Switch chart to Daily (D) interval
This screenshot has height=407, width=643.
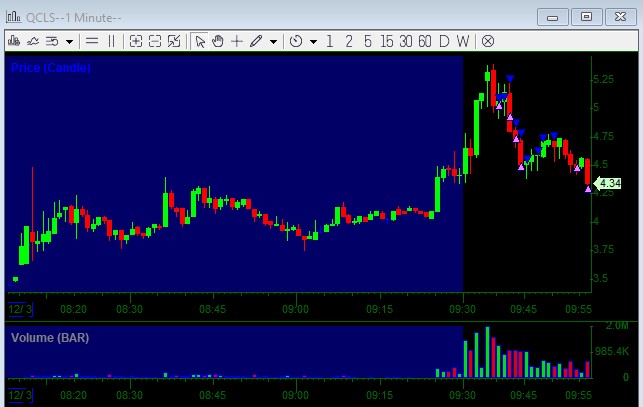(x=444, y=41)
